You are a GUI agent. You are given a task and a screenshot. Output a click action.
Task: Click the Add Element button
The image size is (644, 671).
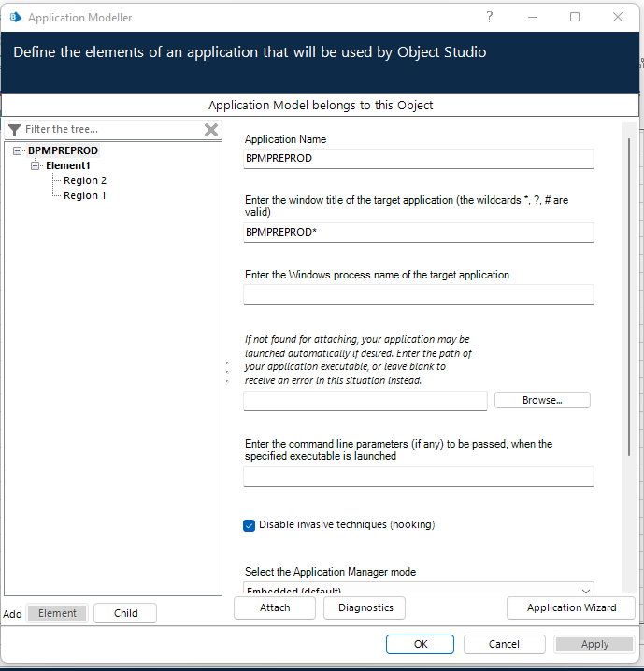(x=57, y=613)
